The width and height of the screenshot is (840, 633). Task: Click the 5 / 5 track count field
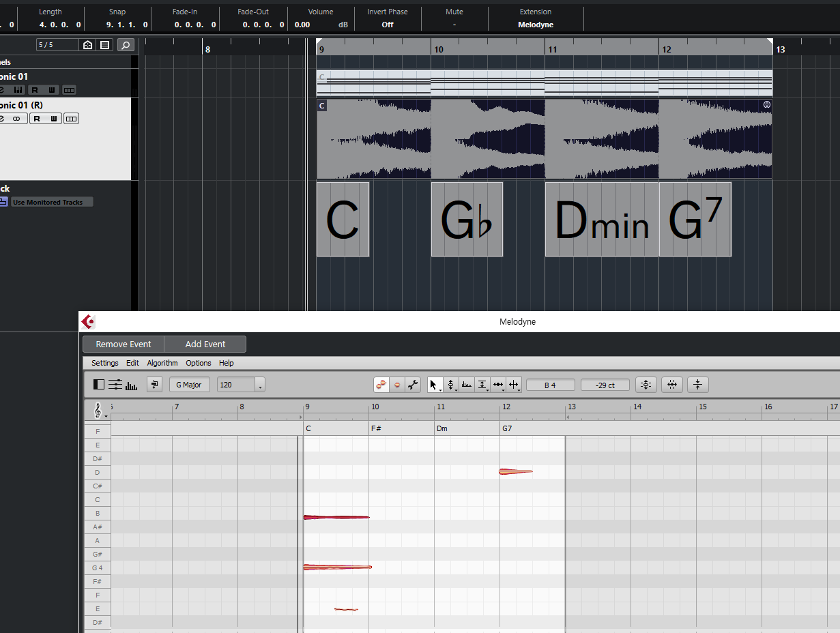(x=58, y=45)
